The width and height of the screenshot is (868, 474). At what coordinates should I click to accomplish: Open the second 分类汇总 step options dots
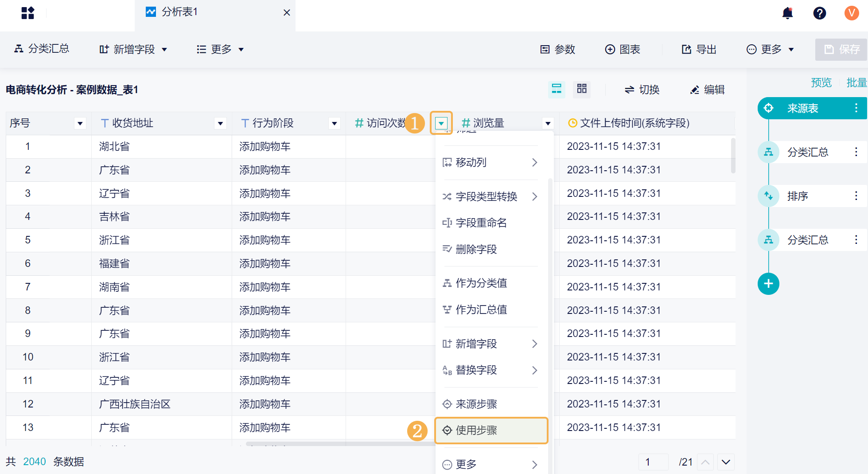point(856,239)
